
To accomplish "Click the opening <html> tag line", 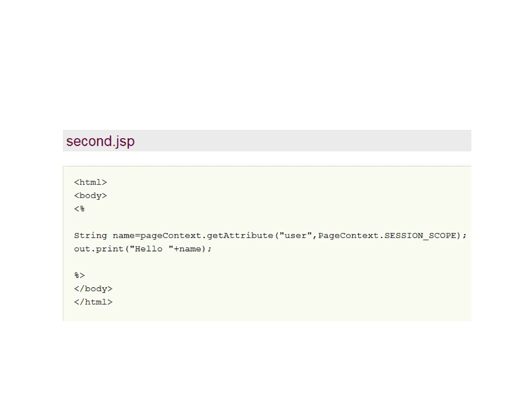I will tap(90, 182).
